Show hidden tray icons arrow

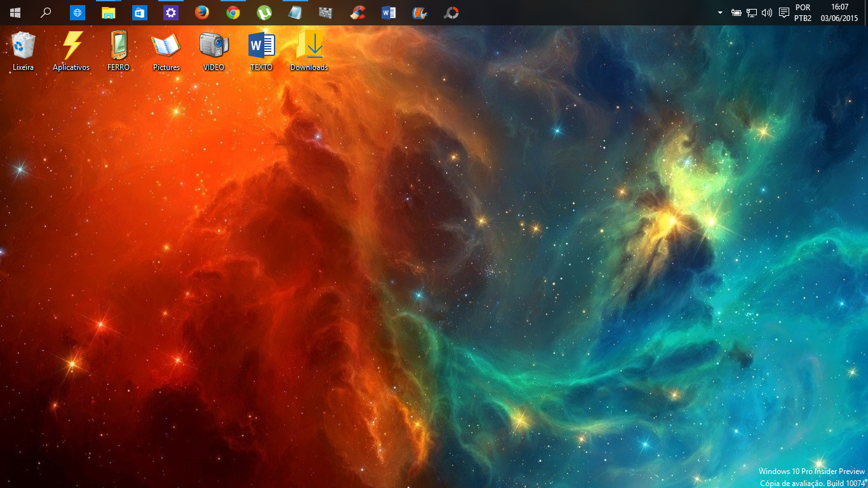[x=720, y=13]
